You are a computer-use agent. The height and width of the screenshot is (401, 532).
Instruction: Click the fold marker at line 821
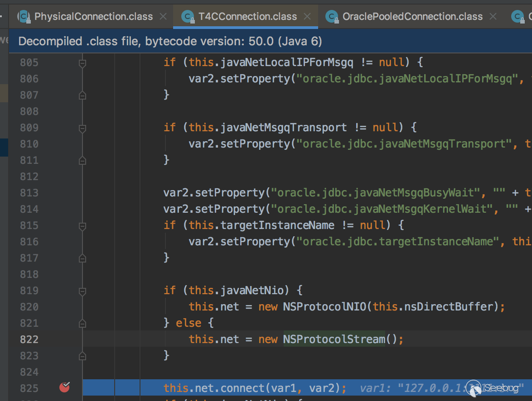[82, 323]
